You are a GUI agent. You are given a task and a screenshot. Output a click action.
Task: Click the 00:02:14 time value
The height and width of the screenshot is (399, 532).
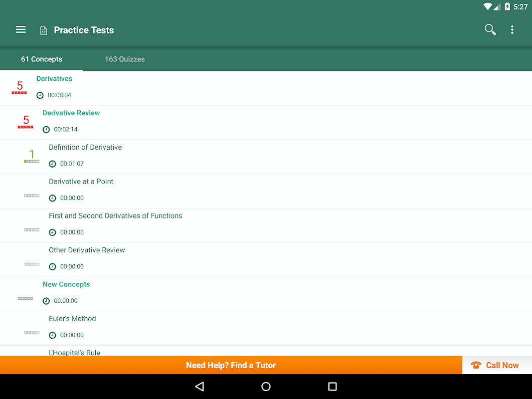[x=65, y=129]
